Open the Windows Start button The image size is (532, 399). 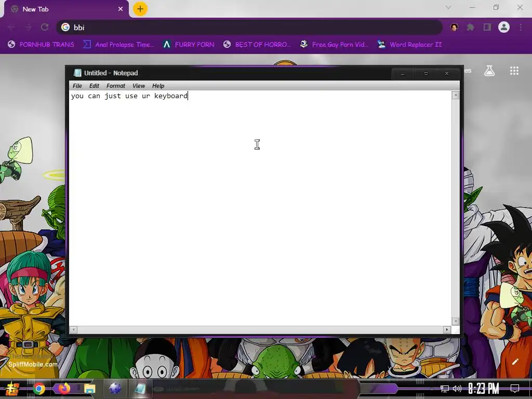[12, 389]
